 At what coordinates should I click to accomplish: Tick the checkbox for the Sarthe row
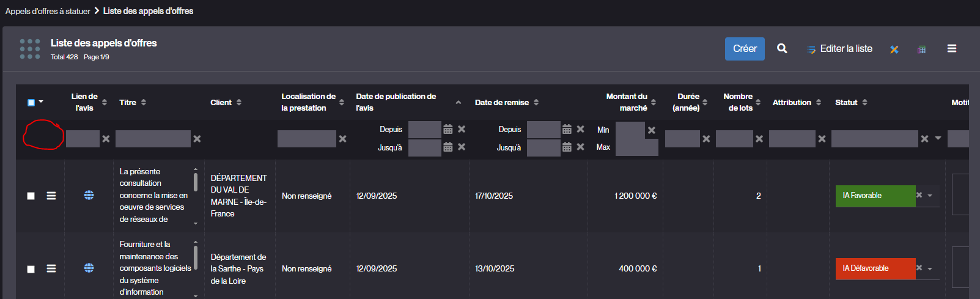click(31, 270)
